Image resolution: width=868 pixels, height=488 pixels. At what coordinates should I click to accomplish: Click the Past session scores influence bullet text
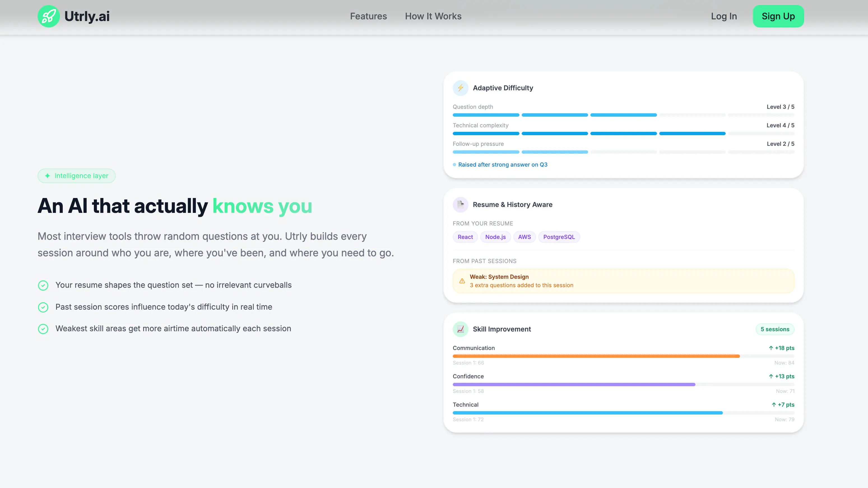[164, 307]
